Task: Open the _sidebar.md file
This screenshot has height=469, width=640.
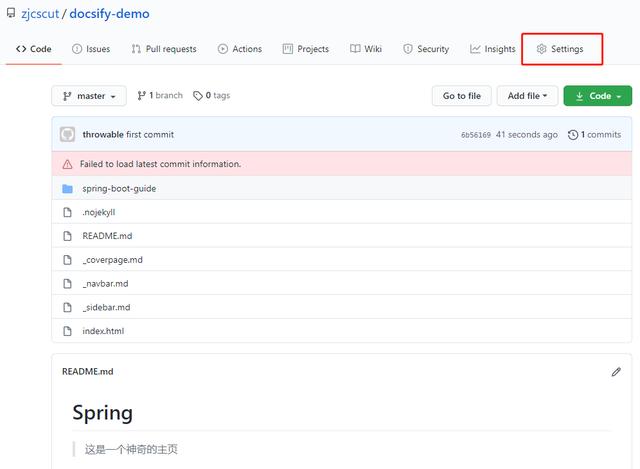Action: point(107,307)
